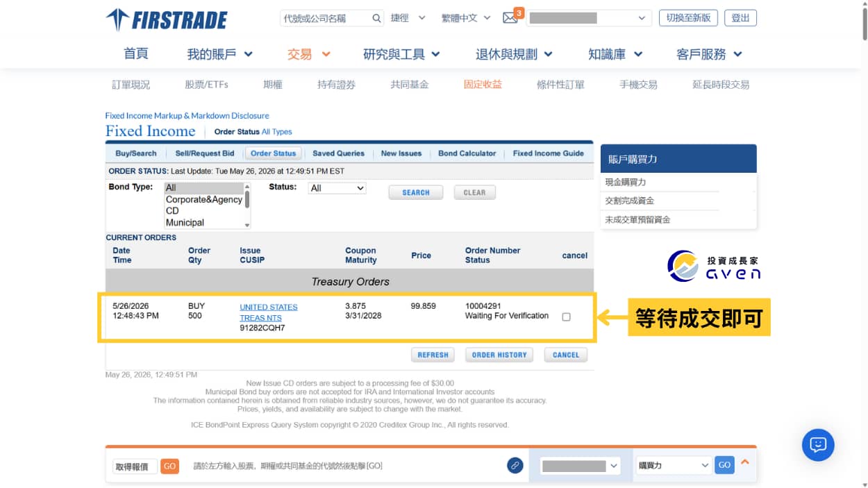Screen dimensions: 868x488
Task: Collapse the bottom bar with orange chevron
Action: (x=745, y=462)
